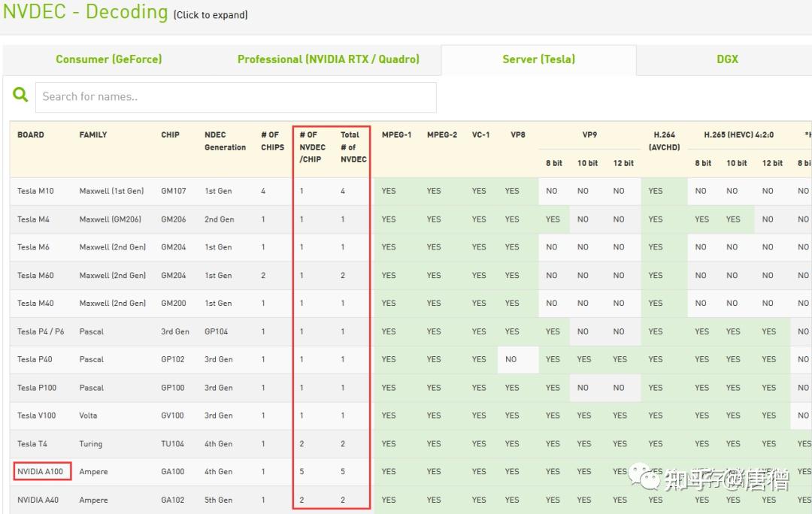
Task: Switch to the DGX tab
Action: click(727, 59)
